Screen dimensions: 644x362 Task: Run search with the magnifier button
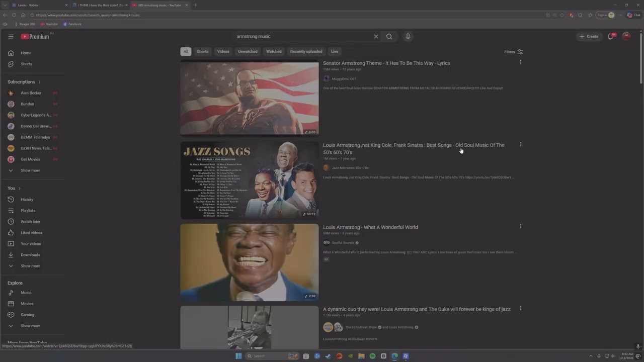click(389, 36)
